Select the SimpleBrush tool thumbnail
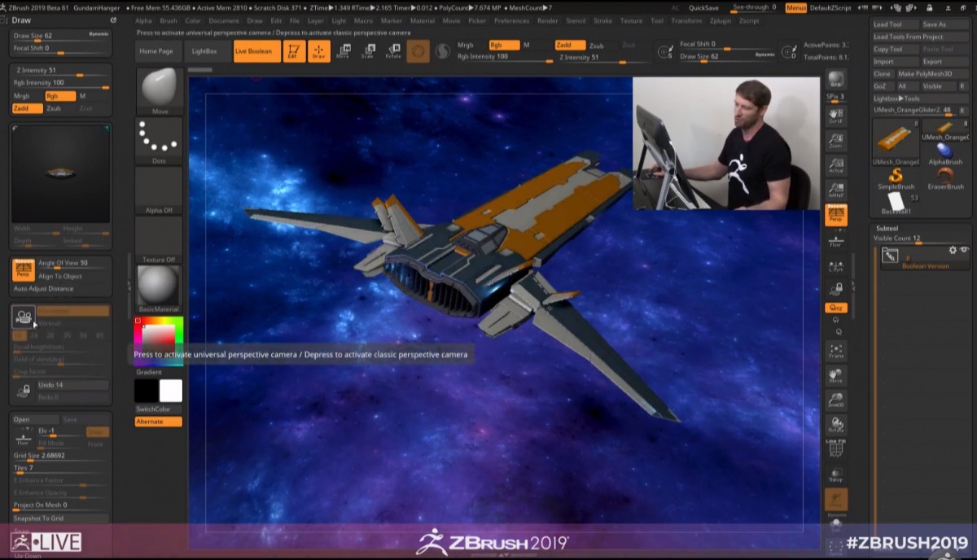This screenshot has width=977, height=560. pyautogui.click(x=896, y=177)
